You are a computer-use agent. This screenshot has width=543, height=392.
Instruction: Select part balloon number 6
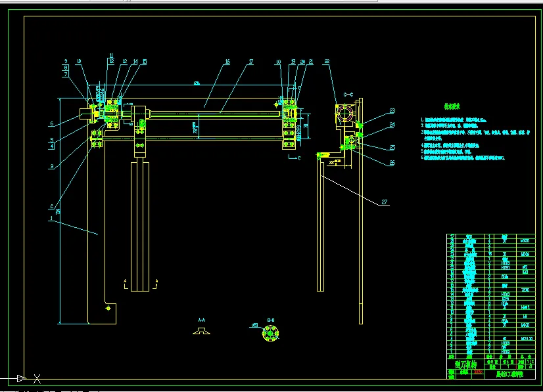point(52,123)
